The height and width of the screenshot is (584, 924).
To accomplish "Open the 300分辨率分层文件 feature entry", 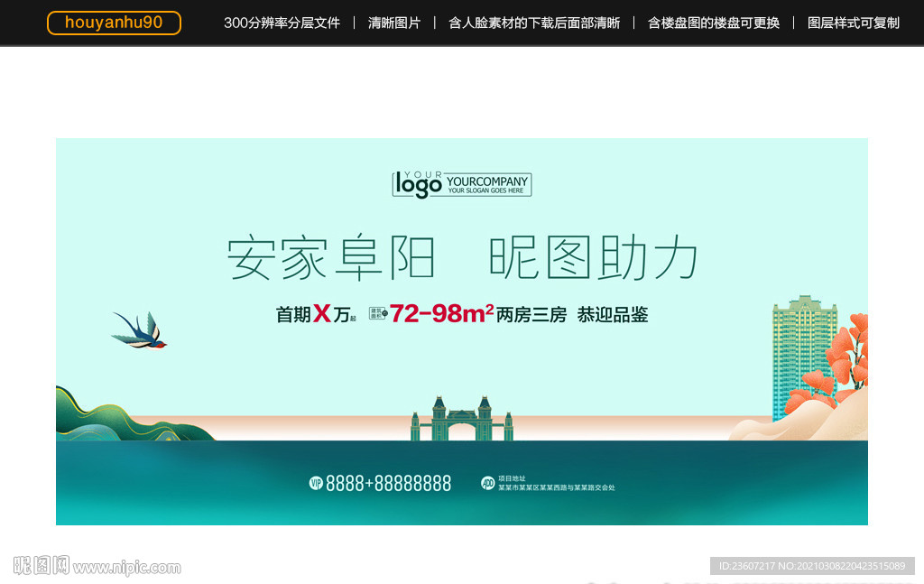I will [282, 23].
